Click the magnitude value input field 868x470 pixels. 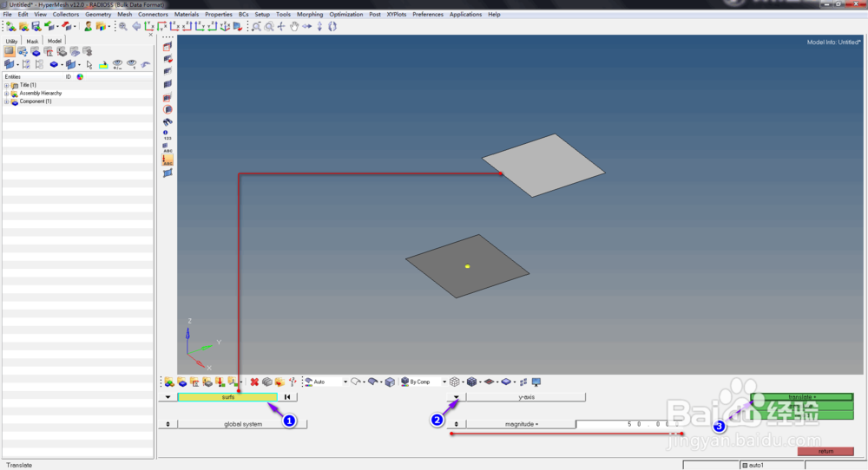pos(628,424)
